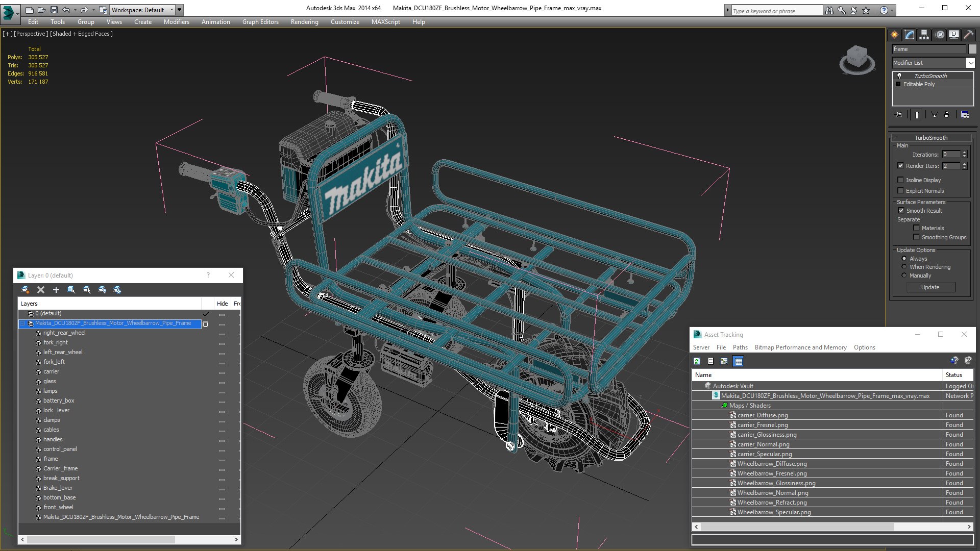
Task: Click the Save File floppy icon
Action: point(54,10)
